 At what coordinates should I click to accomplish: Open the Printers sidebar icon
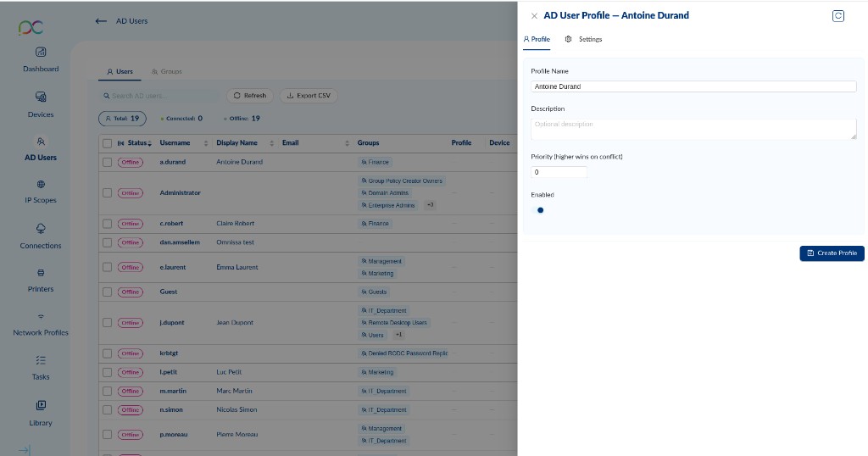tap(41, 273)
